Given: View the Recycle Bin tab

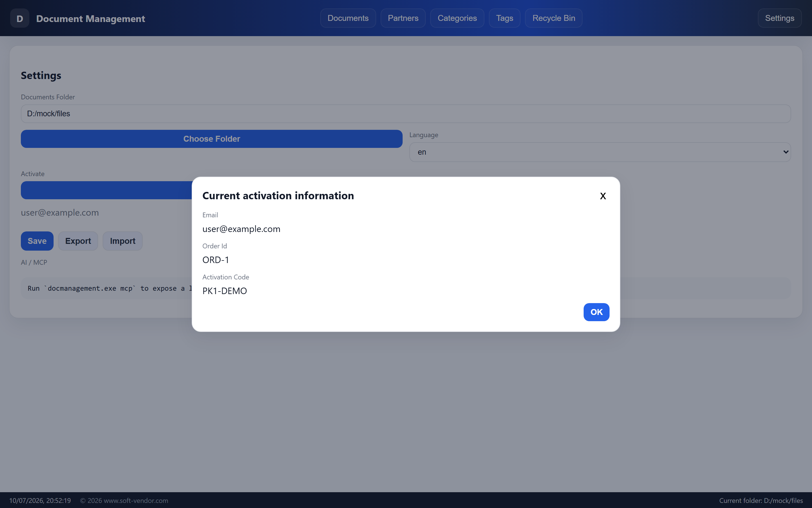Looking at the screenshot, I should pos(554,18).
